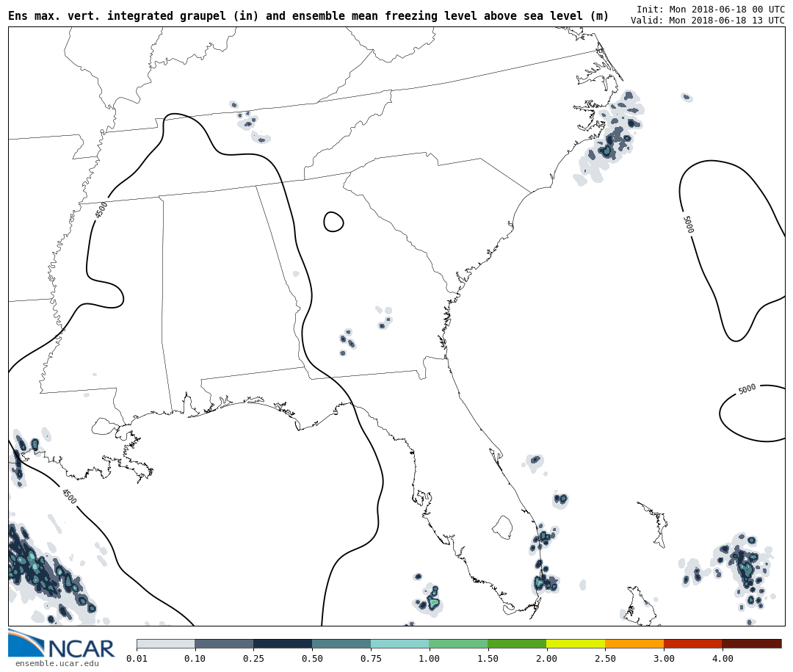This screenshot has height=672, width=793.
Task: Choose the orange 2.50–3.00 colorbar swatch
Action: point(634,643)
